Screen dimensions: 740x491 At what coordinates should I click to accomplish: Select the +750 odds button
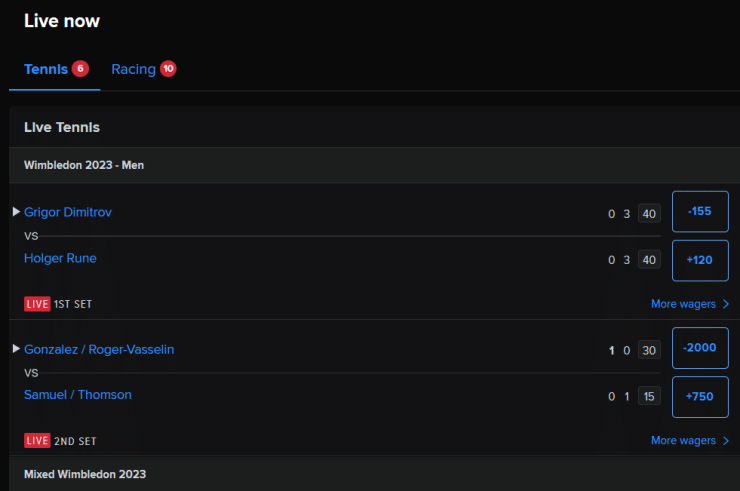(700, 397)
